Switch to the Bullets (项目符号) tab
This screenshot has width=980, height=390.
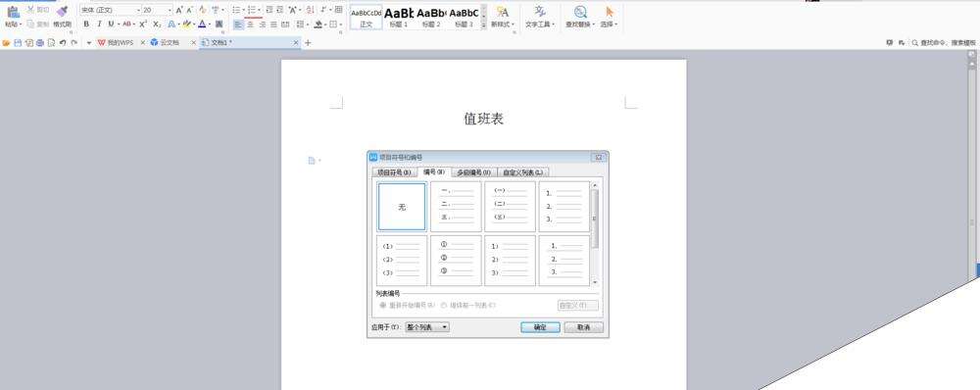(394, 171)
